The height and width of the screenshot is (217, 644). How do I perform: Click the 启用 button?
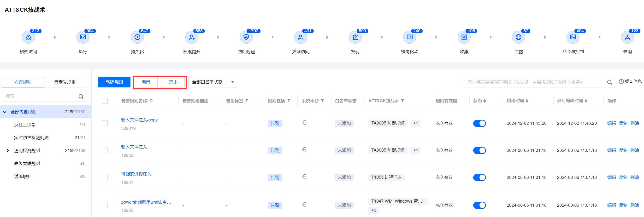click(146, 82)
